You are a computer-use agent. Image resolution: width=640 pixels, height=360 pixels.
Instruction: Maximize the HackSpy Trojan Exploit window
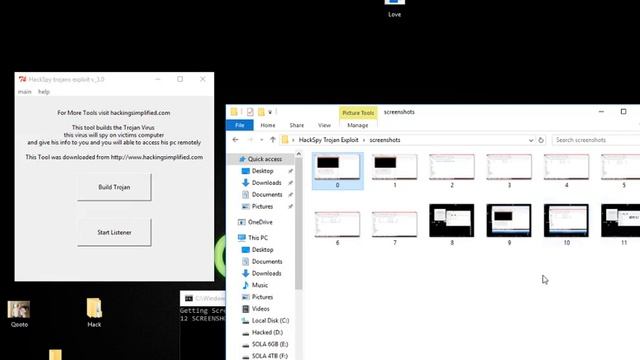[180, 79]
